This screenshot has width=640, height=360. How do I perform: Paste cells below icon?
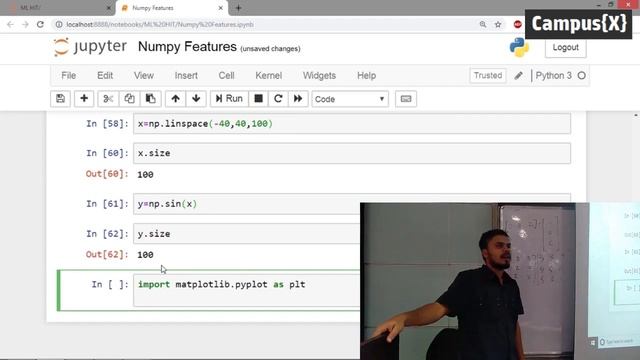(151, 99)
